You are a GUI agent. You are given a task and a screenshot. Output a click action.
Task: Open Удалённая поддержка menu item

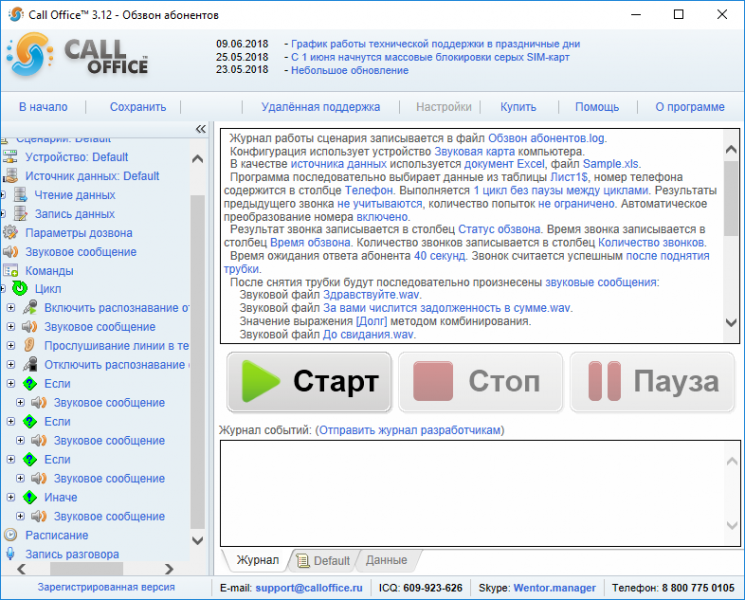coord(321,107)
